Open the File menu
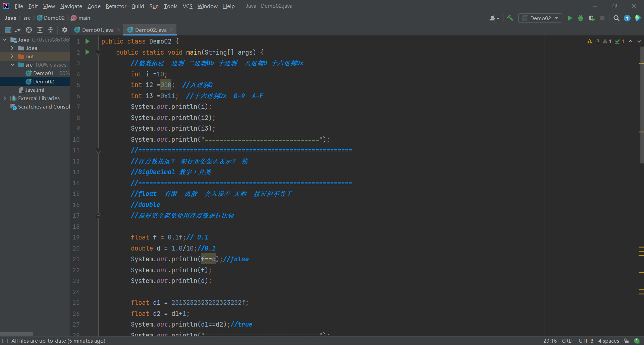The width and height of the screenshot is (644, 345). [19, 6]
